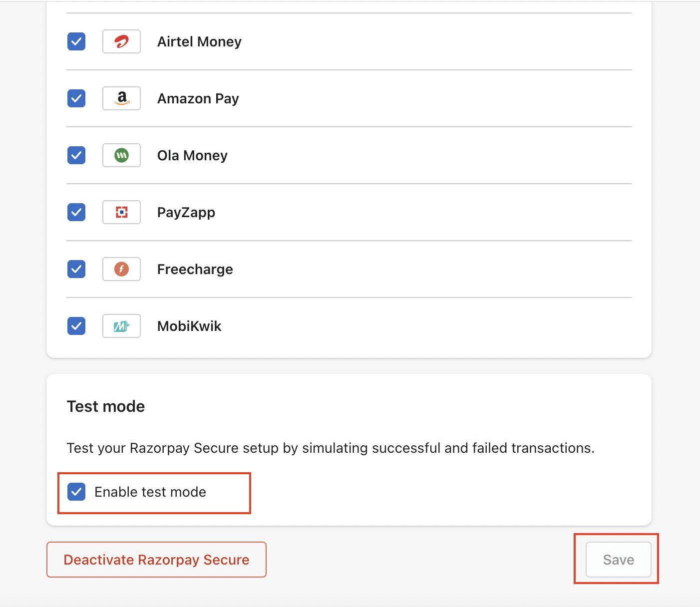The height and width of the screenshot is (607, 700).
Task: Toggle the Ola Money checkbox off
Action: 76,155
